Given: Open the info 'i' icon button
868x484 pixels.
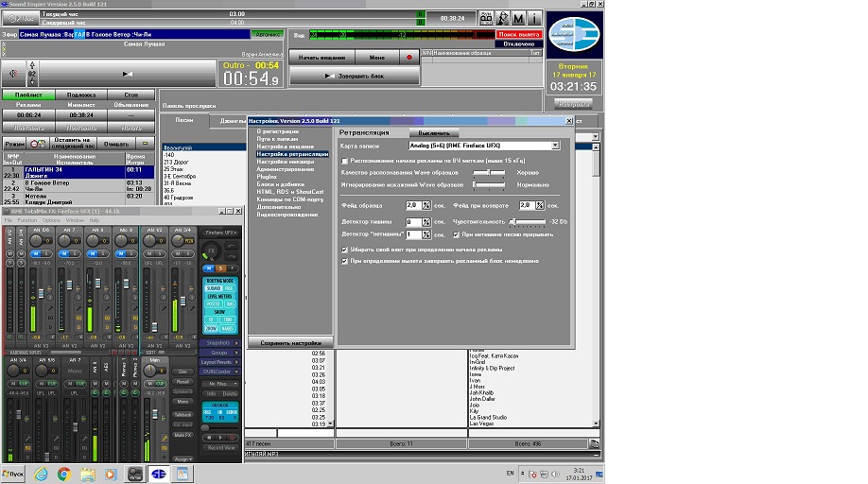Looking at the screenshot, I should pos(534,18).
